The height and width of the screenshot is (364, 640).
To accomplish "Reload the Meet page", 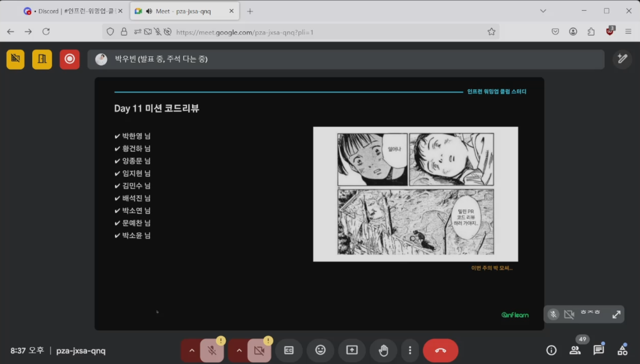I will (46, 32).
